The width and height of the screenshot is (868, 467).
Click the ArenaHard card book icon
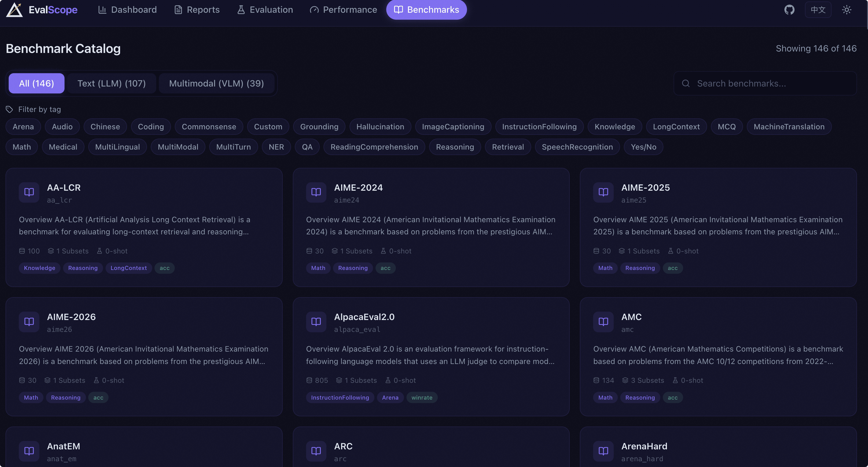pyautogui.click(x=604, y=451)
